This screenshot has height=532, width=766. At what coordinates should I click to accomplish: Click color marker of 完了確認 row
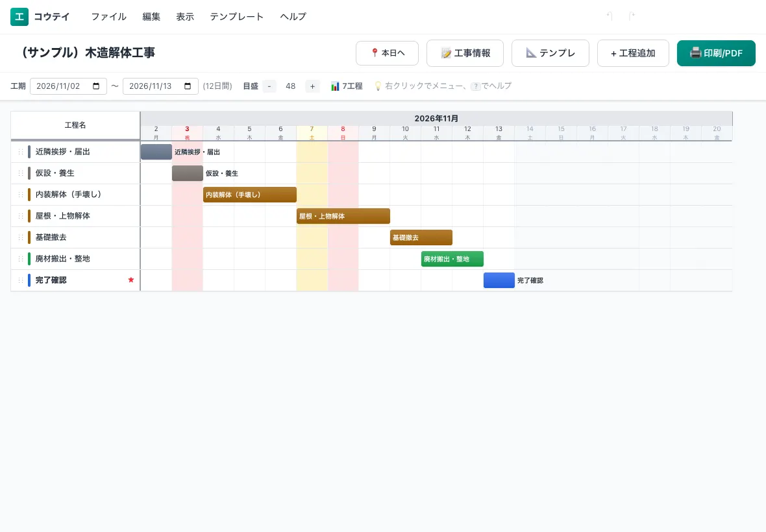coord(29,280)
